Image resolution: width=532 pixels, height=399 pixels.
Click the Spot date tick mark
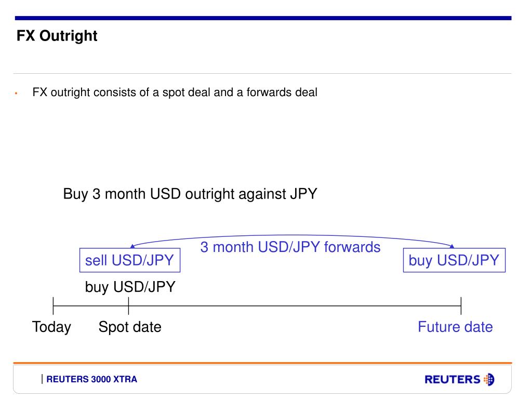tap(129, 305)
